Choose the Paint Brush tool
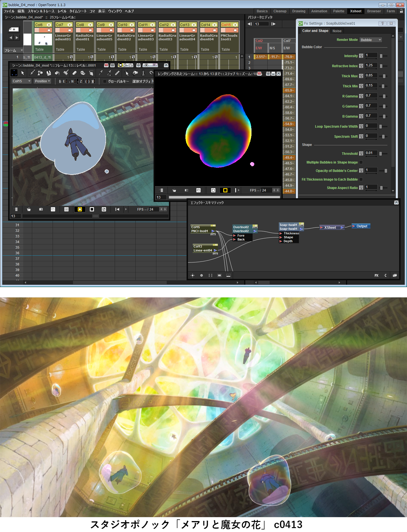Screen dimensions: 407x532 coord(66,73)
